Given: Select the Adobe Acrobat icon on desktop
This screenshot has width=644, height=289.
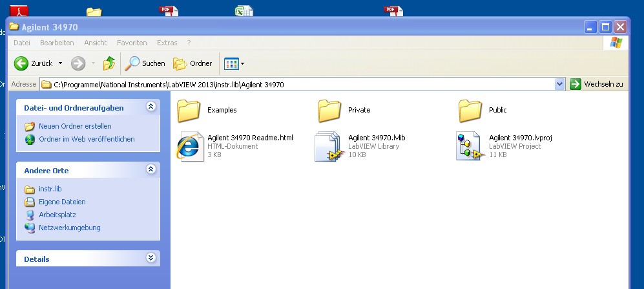Looking at the screenshot, I should (19, 11).
